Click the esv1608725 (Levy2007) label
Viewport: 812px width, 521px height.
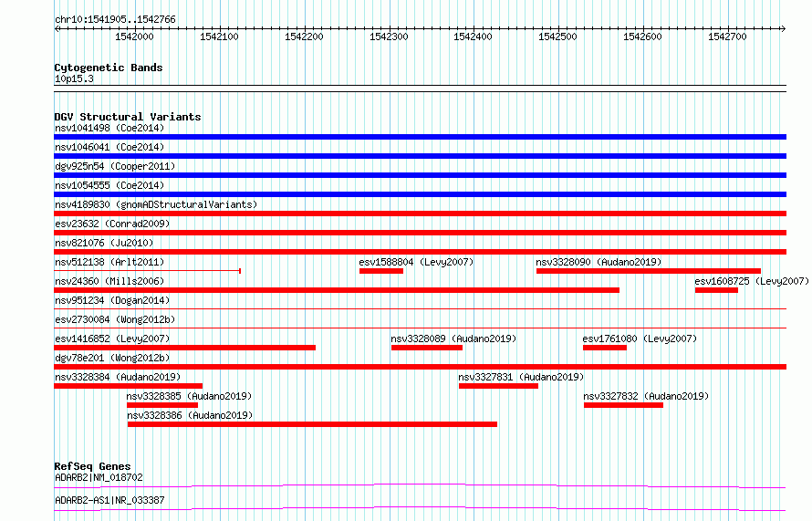click(752, 281)
